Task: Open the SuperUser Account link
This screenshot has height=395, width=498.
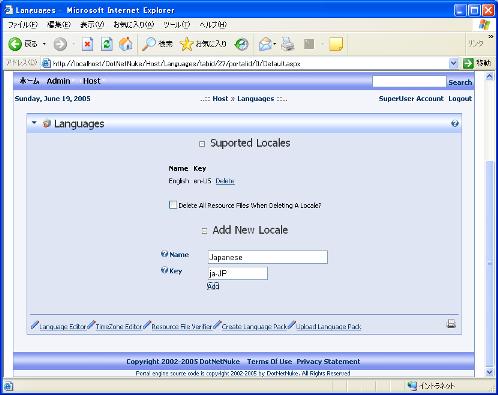Action: click(411, 99)
